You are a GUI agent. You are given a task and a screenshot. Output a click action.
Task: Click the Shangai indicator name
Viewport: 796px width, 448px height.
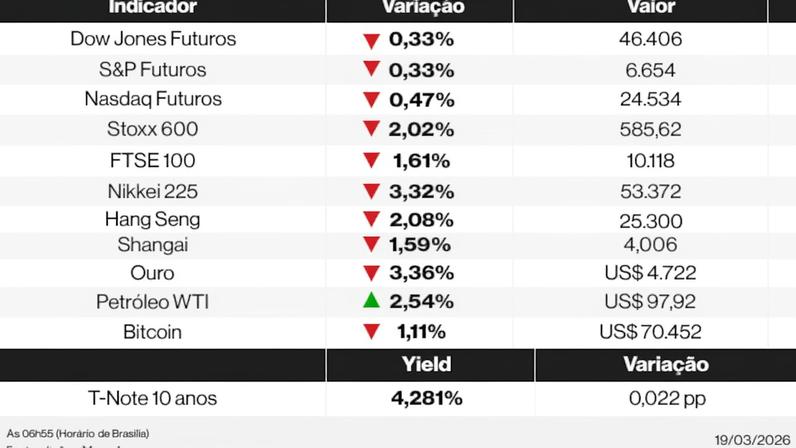click(153, 244)
